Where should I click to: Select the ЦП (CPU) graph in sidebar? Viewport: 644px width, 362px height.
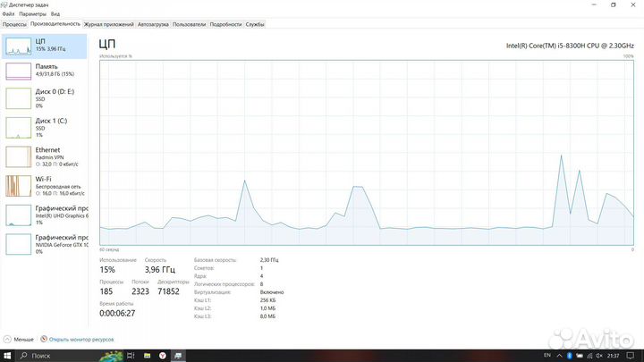pyautogui.click(x=45, y=45)
